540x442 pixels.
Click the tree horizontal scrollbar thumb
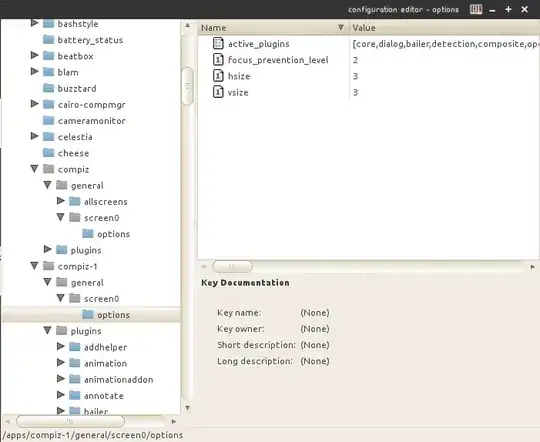tap(70, 421)
